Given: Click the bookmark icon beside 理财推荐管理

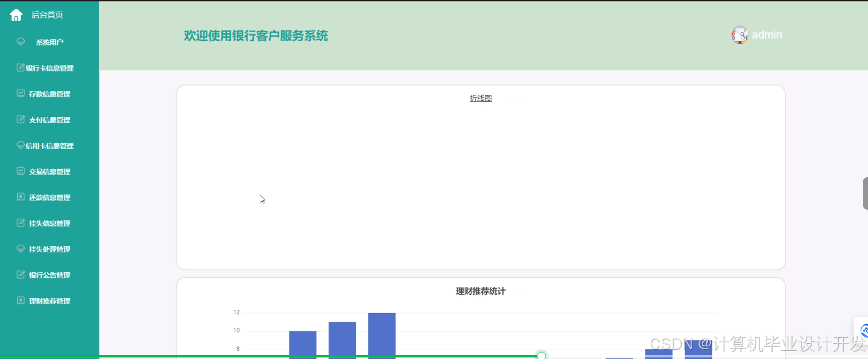Looking at the screenshot, I should click(20, 301).
